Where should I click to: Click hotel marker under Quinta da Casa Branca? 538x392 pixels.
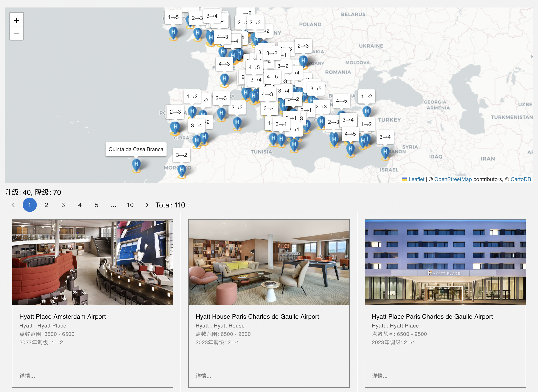[136, 165]
